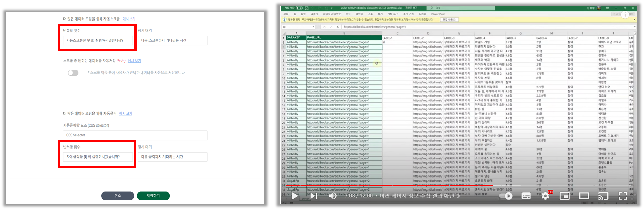Open the 삽입 ribbon tab

tap(303, 14)
